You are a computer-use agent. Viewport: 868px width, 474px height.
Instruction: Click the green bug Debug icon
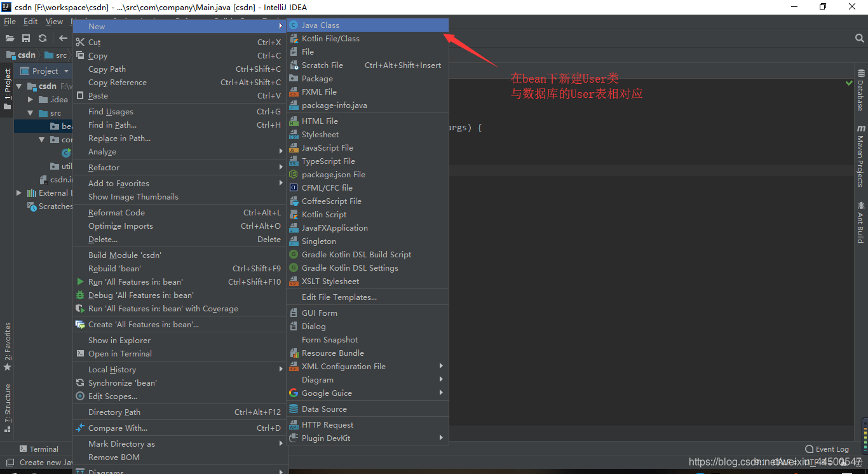(x=80, y=295)
